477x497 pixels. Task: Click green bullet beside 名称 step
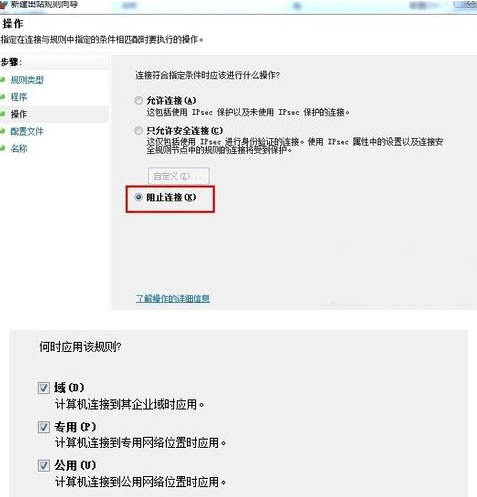(2, 148)
